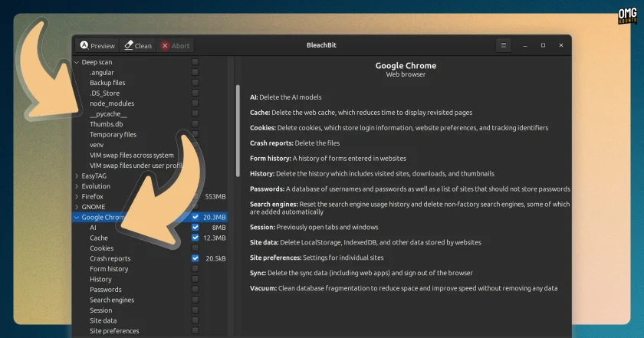Select the GNOME tree row
Screen dimensions: 644x338
point(150,207)
